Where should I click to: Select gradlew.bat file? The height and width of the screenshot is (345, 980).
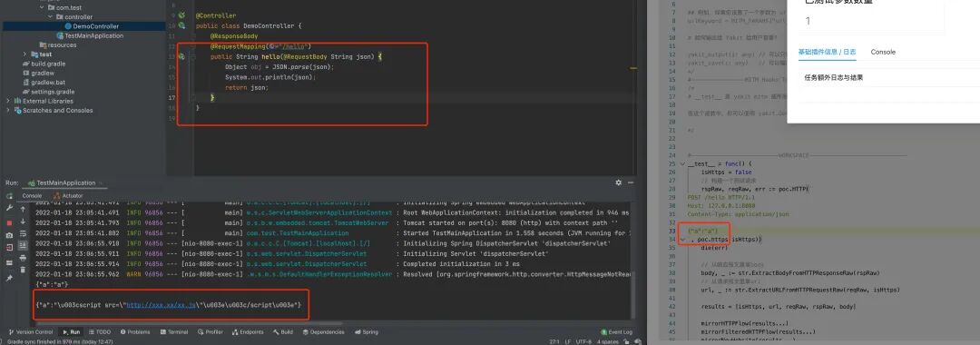[44, 82]
